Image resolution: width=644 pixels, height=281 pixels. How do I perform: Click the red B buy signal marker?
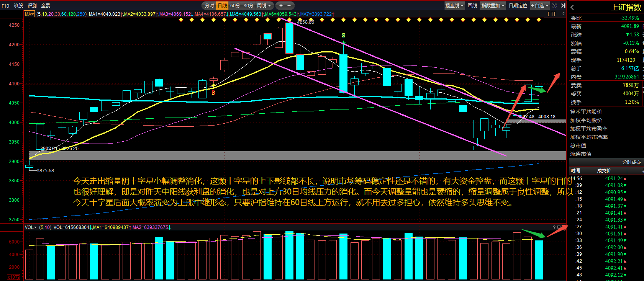213,93
